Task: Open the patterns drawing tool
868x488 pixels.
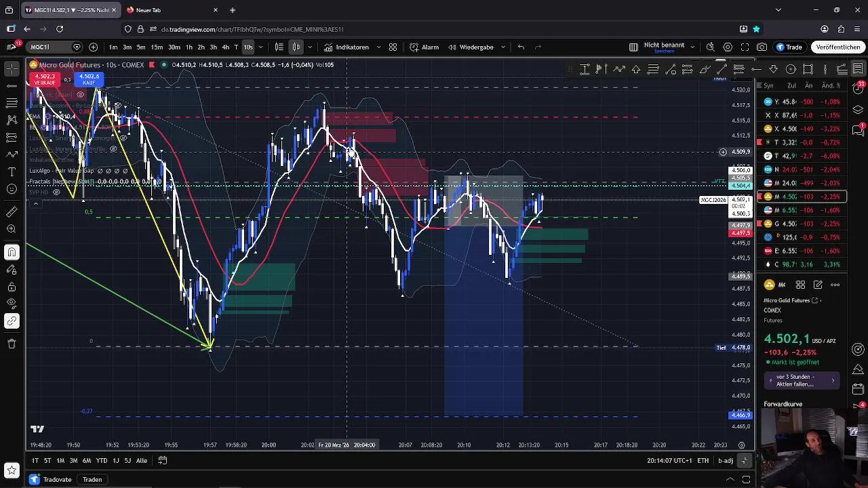Action: coord(12,120)
